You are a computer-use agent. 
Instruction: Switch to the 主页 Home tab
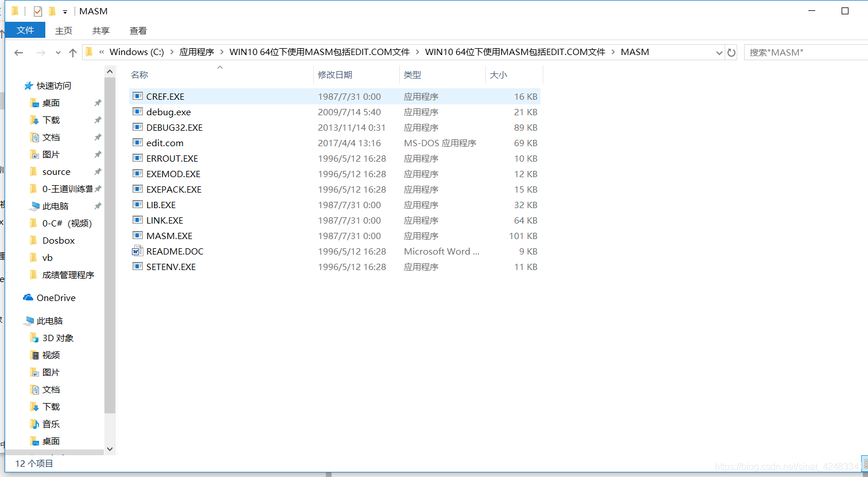[x=64, y=30]
